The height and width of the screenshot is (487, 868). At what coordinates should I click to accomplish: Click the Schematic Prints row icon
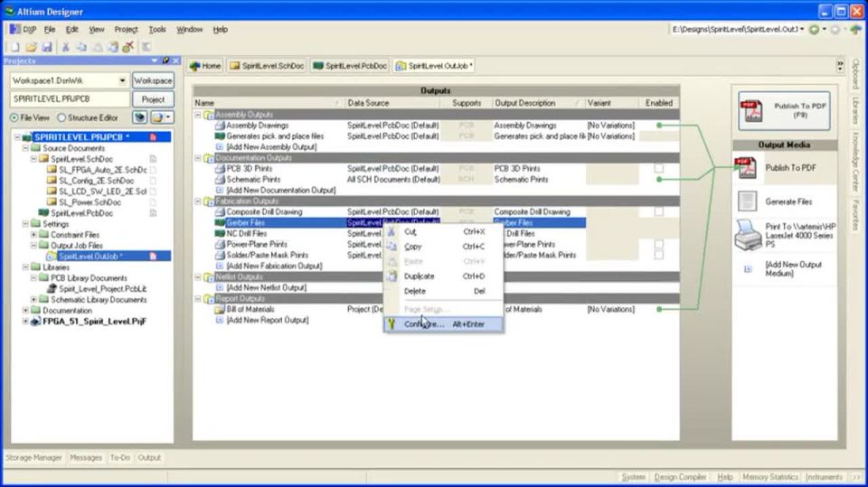click(x=220, y=179)
